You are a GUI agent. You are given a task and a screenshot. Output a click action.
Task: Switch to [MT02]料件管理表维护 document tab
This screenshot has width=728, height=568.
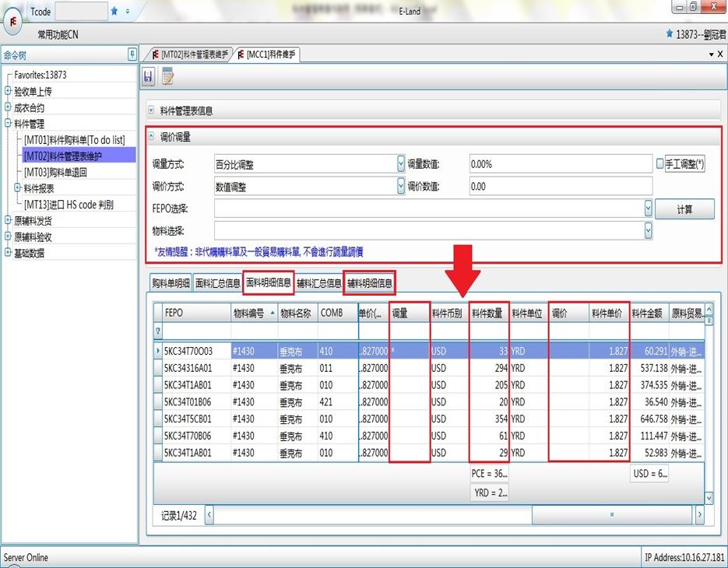click(190, 54)
